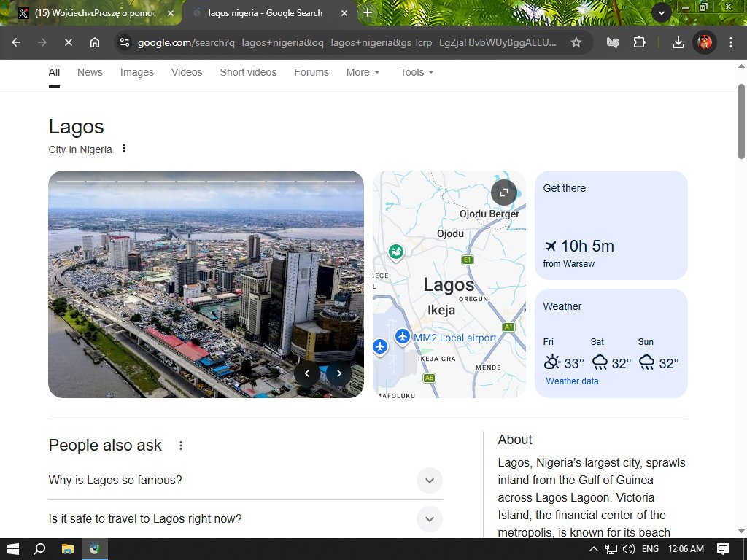This screenshot has height=560, width=747.
Task: Click the MM2 Local airport icon on map
Action: (403, 336)
